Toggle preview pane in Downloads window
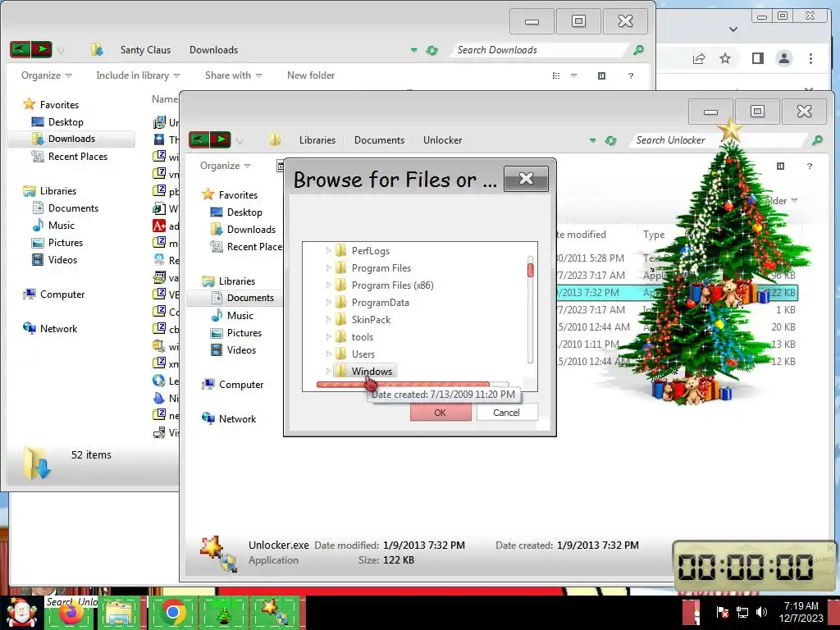 601,75
